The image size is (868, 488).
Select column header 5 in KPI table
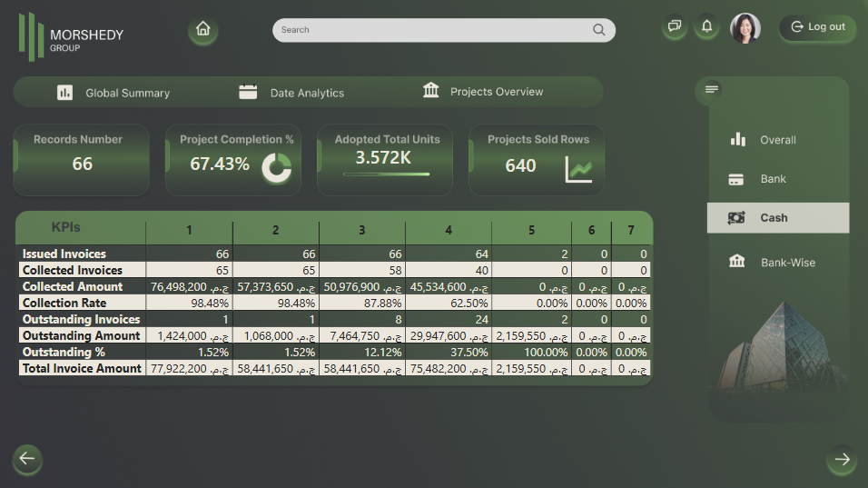531,230
